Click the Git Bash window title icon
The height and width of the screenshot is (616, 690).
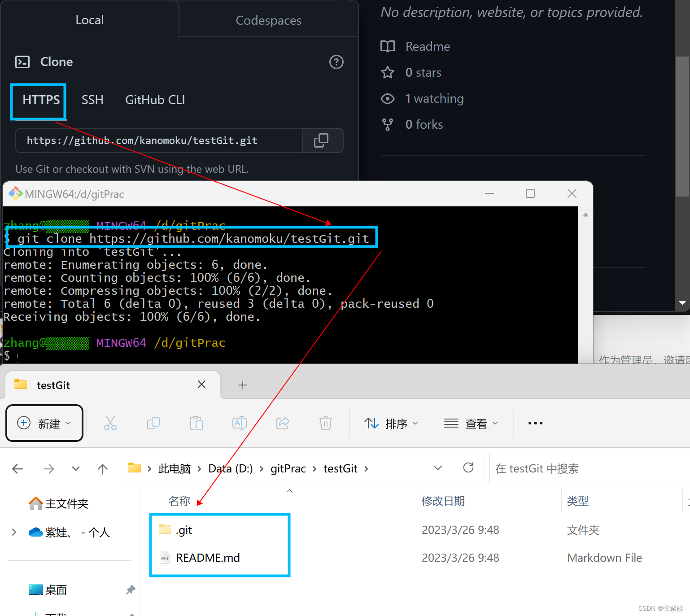point(16,193)
